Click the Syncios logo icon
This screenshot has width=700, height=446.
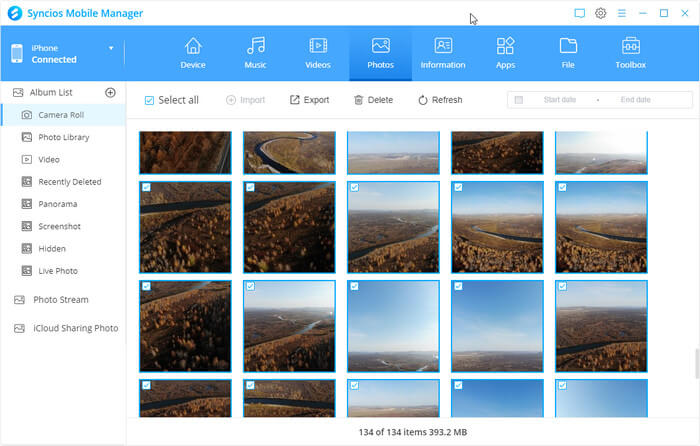[x=15, y=13]
